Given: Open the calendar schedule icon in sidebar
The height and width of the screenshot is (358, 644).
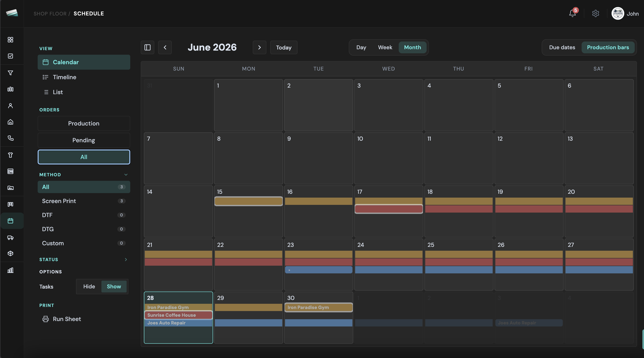Looking at the screenshot, I should [x=10, y=221].
